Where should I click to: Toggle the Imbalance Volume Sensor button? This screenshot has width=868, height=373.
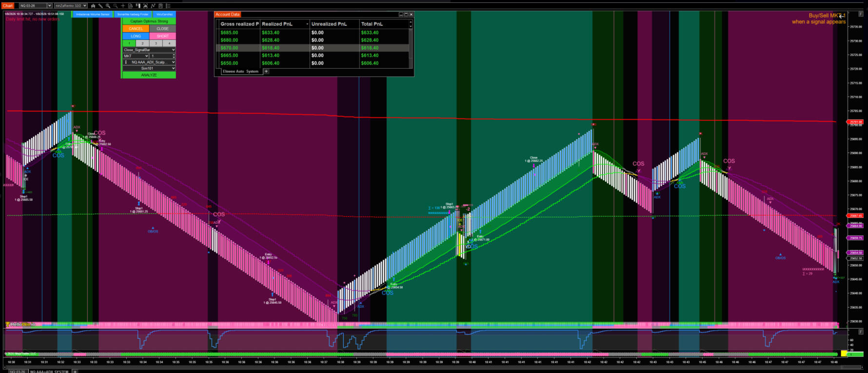click(x=93, y=15)
